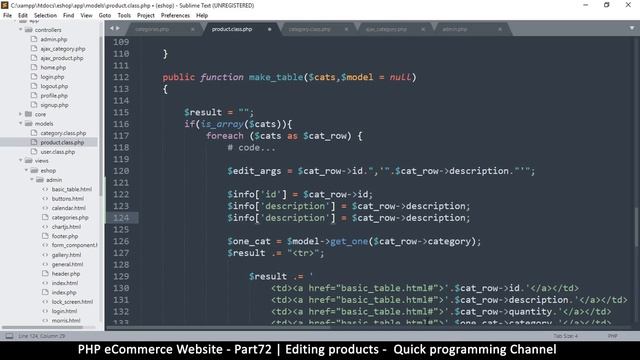Viewport: 640px width, 360px height.
Task: Click the code icon beside buttons.html
Action: coord(45,199)
